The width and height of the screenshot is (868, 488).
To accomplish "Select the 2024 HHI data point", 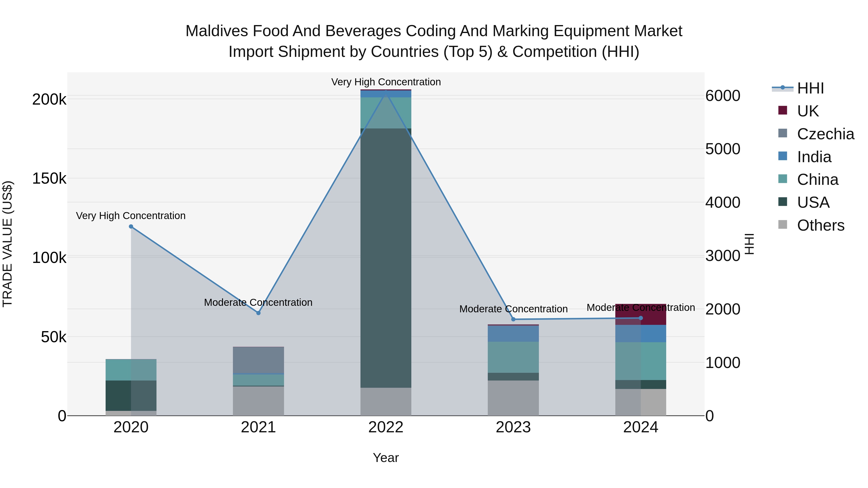I will click(641, 318).
